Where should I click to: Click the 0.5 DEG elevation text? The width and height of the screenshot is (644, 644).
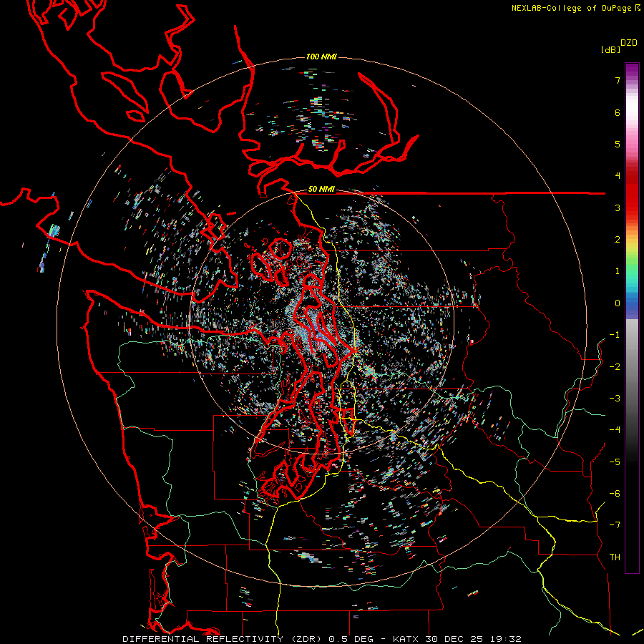point(351,639)
